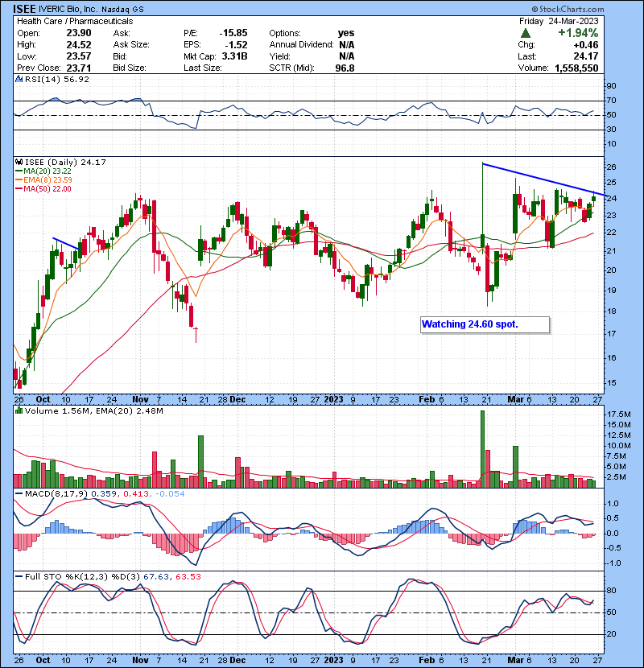Viewport: 644px width, 668px height.
Task: Click the Ask Size label
Action: [x=131, y=45]
